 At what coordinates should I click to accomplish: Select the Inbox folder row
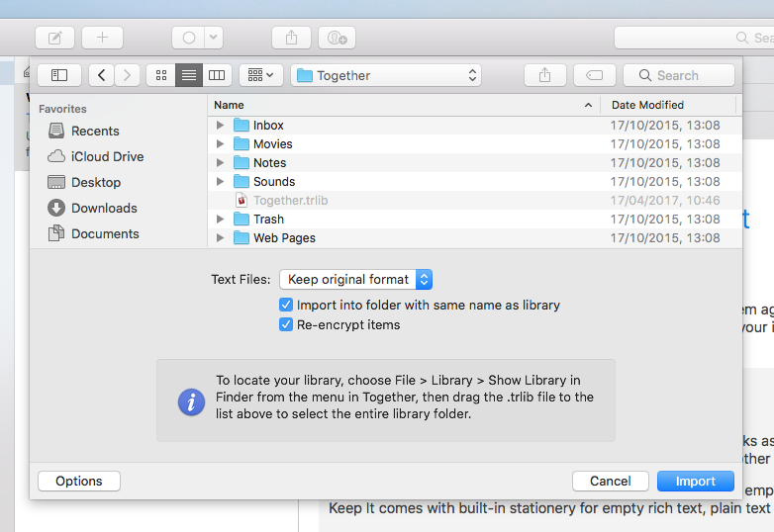tap(475, 126)
